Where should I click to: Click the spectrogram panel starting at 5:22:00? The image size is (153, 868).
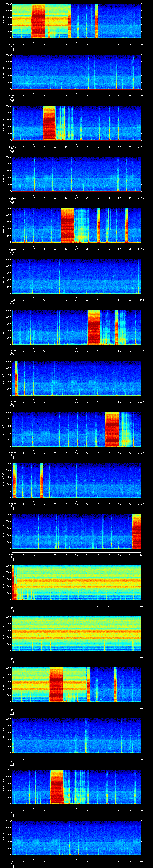click(76, 21)
